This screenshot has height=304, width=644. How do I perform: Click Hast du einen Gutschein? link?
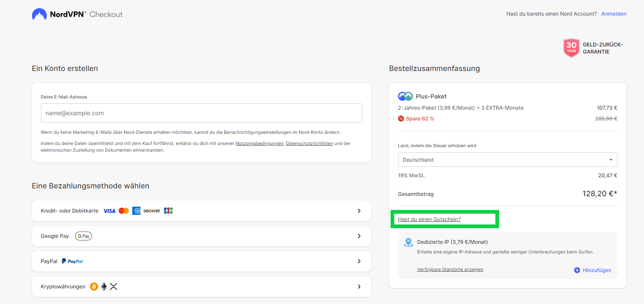click(x=429, y=219)
